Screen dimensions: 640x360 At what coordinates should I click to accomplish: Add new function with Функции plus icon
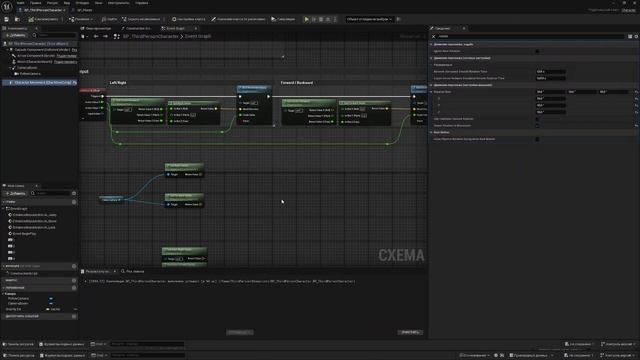tap(74, 266)
